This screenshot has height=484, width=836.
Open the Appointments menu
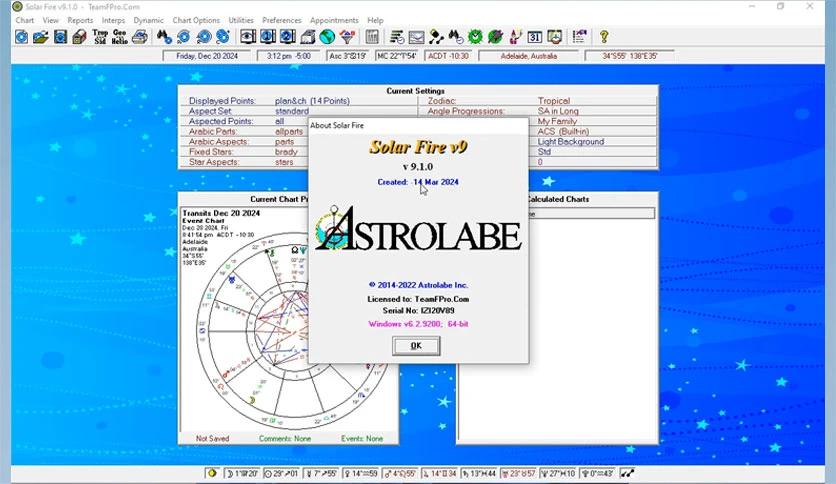point(334,20)
